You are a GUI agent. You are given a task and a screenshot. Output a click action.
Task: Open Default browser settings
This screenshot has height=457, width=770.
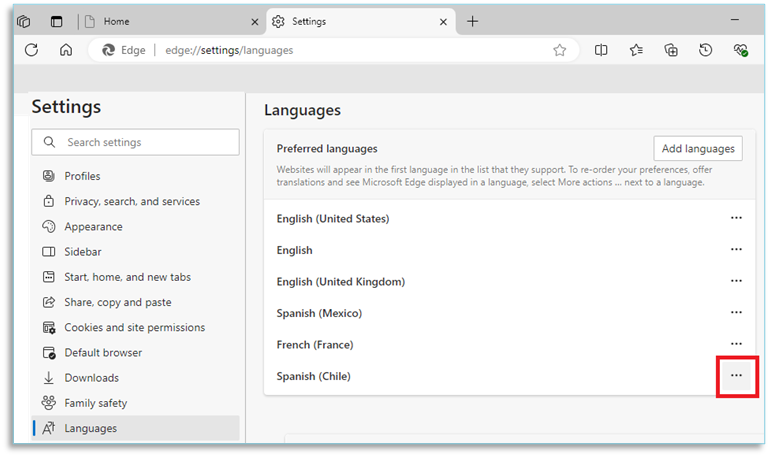(x=136, y=353)
